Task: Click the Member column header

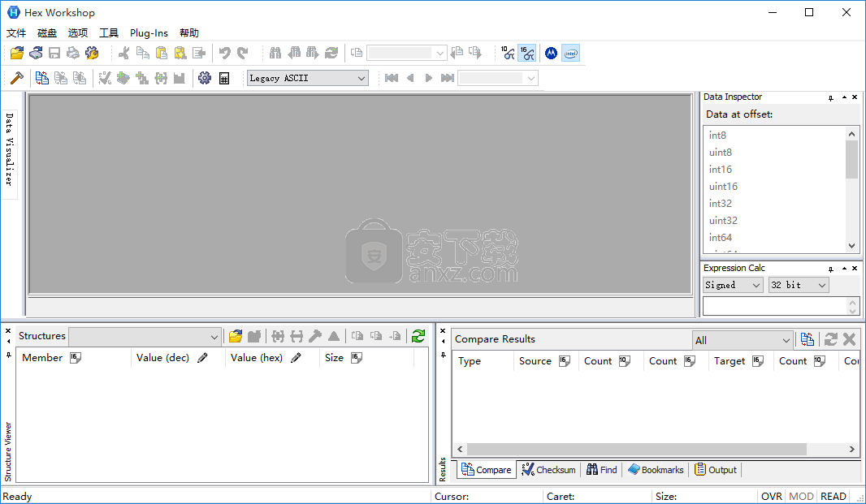Action: click(73, 358)
